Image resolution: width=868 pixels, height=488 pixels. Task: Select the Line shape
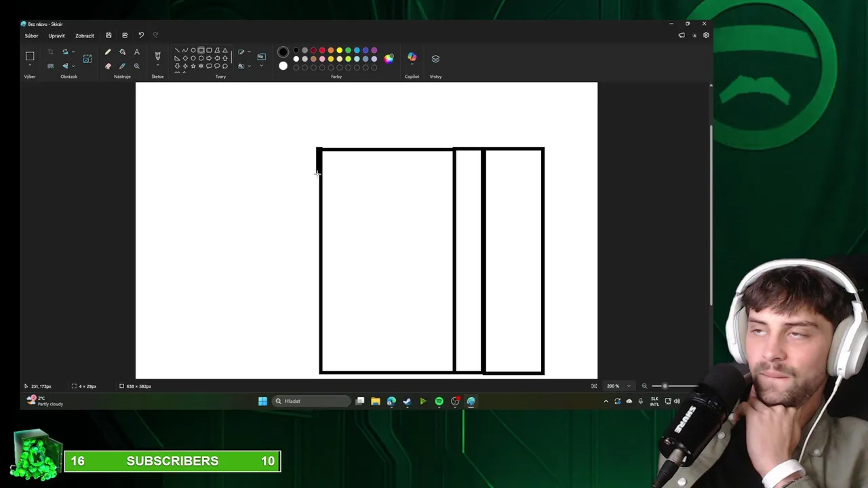[177, 50]
